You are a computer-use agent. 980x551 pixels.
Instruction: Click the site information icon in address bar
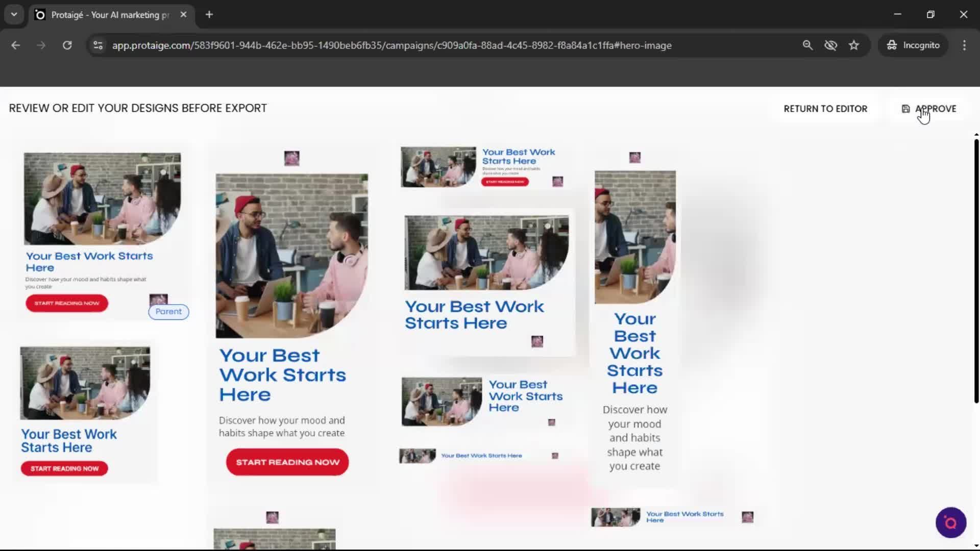click(x=98, y=45)
